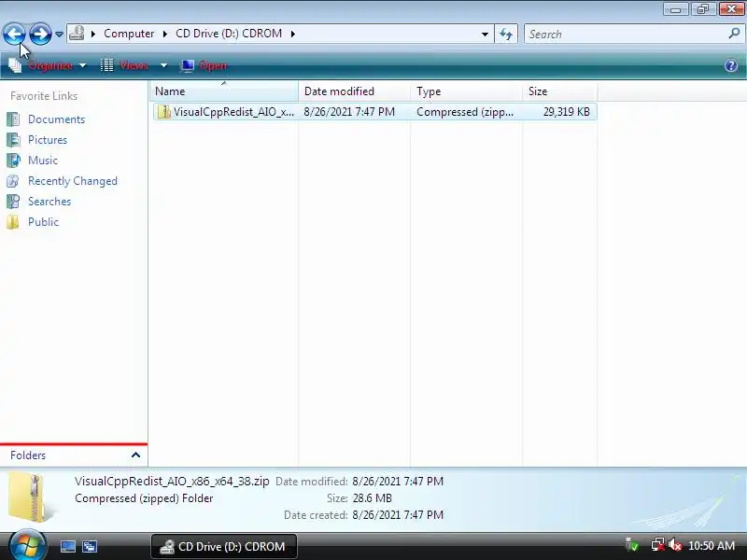This screenshot has height=560, width=747.
Task: Open the Windows Start orb
Action: point(28,545)
